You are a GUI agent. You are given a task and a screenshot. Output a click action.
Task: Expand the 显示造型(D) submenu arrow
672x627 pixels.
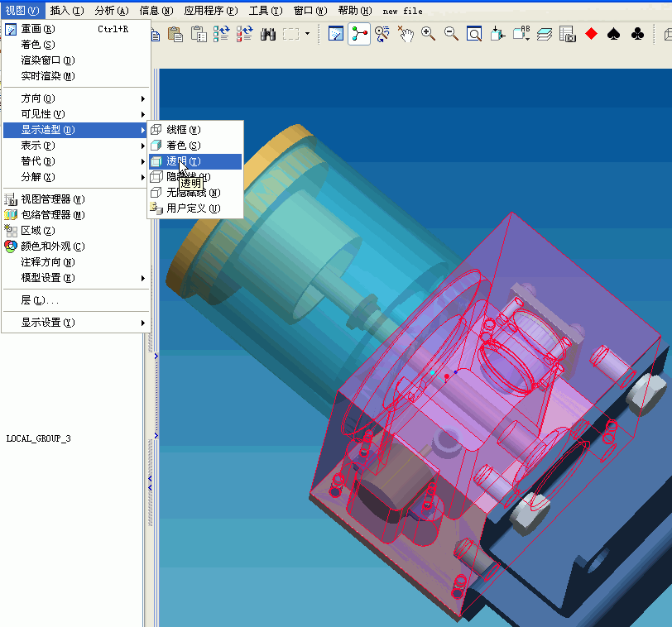click(143, 130)
